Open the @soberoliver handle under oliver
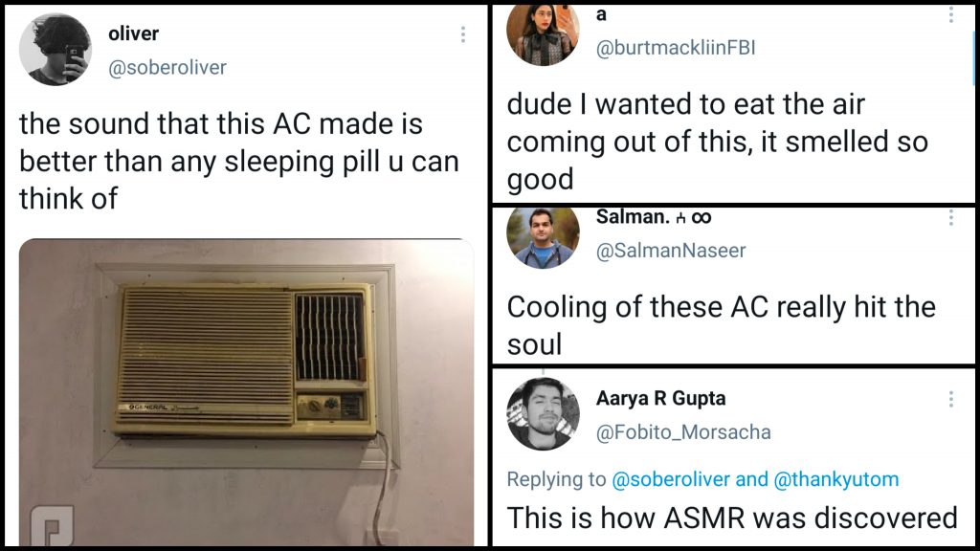 coord(167,68)
